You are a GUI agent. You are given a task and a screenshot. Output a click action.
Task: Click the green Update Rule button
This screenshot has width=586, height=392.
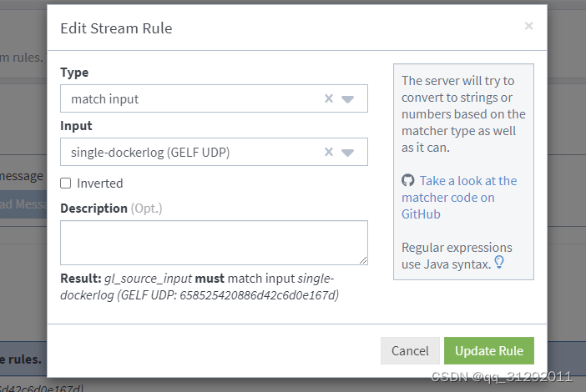489,351
